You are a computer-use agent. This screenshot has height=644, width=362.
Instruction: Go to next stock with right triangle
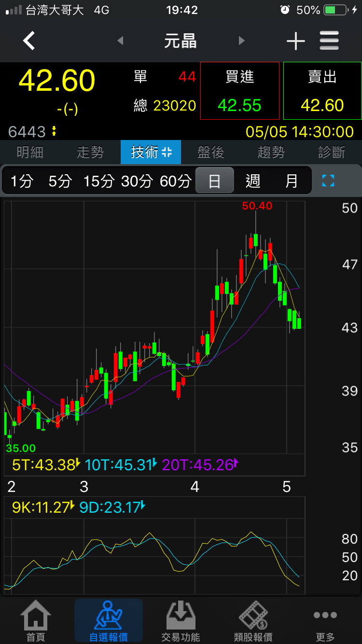(x=242, y=41)
